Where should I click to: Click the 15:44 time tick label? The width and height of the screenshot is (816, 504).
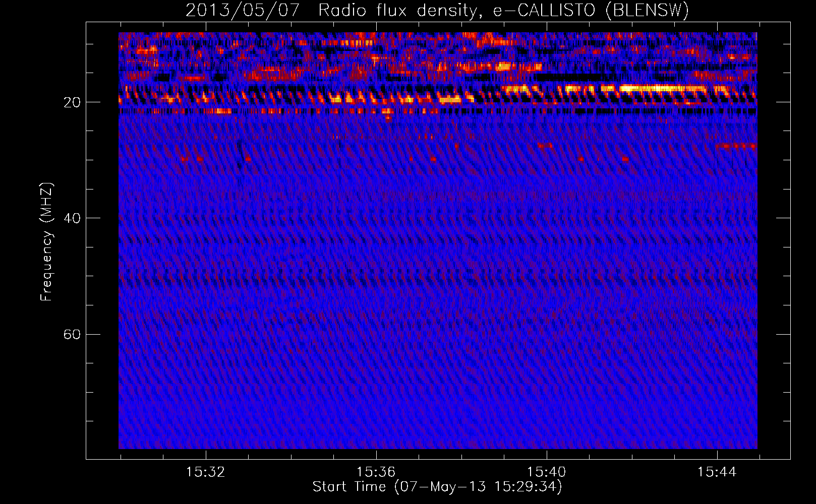(x=717, y=472)
